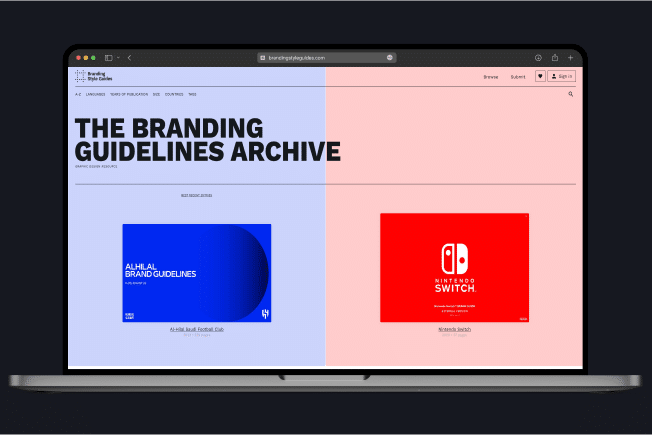This screenshot has width=652, height=435.
Task: Click the Sign in button
Action: pyautogui.click(x=562, y=76)
